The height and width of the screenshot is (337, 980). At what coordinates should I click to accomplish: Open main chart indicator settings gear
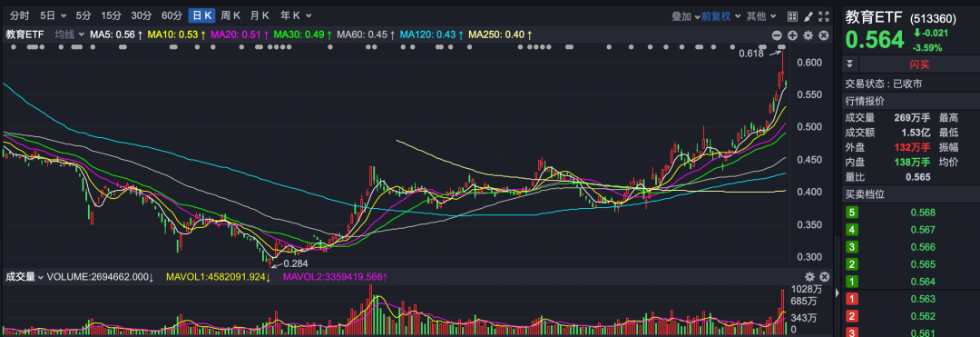pos(808,35)
